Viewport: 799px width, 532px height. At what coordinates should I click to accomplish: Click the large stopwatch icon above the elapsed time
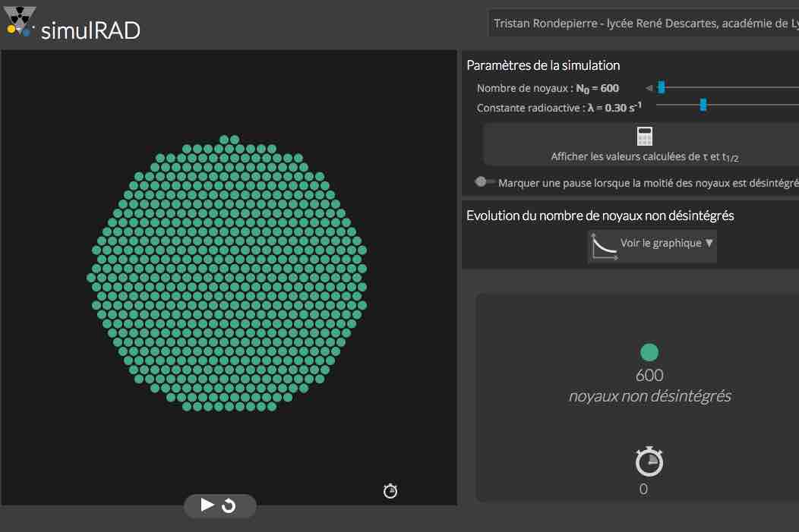pos(649,461)
